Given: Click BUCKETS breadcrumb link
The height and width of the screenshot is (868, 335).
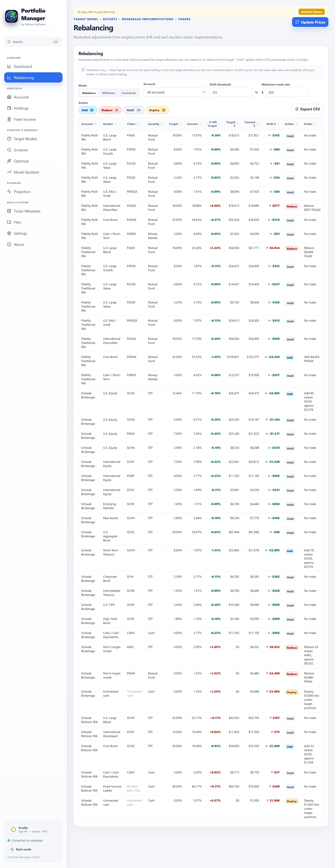Looking at the screenshot, I should tap(110, 19).
